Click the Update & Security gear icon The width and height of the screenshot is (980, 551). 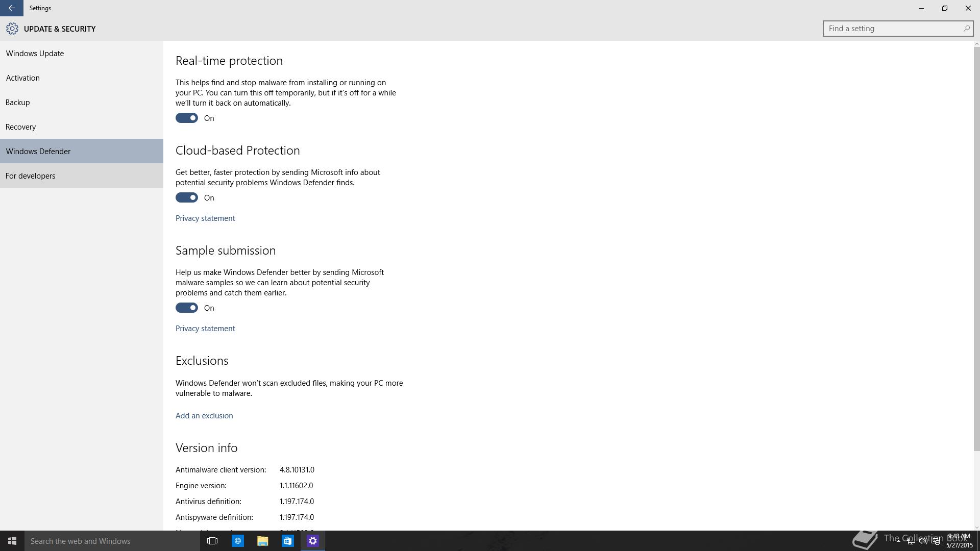tap(12, 29)
